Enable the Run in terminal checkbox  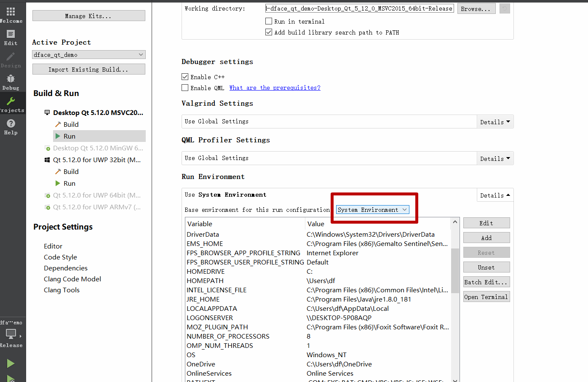click(269, 21)
